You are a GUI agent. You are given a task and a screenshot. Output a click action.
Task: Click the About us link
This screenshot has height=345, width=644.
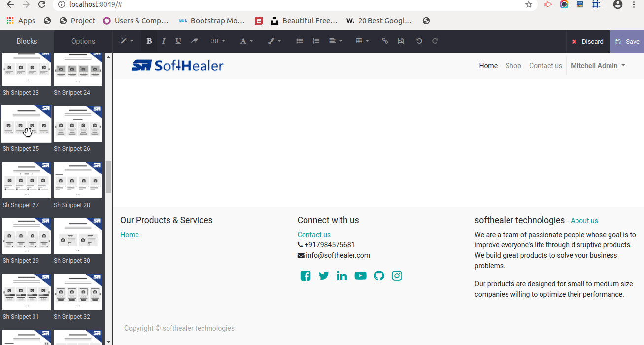coord(584,221)
